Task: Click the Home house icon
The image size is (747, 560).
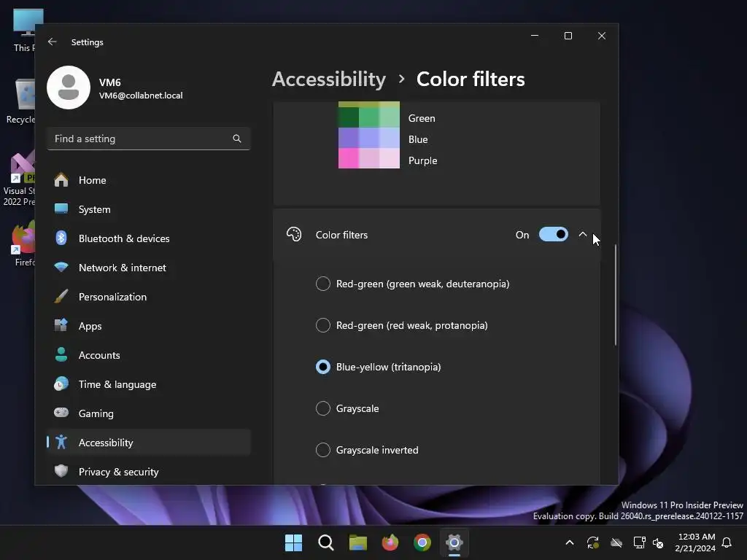Action: pos(61,179)
